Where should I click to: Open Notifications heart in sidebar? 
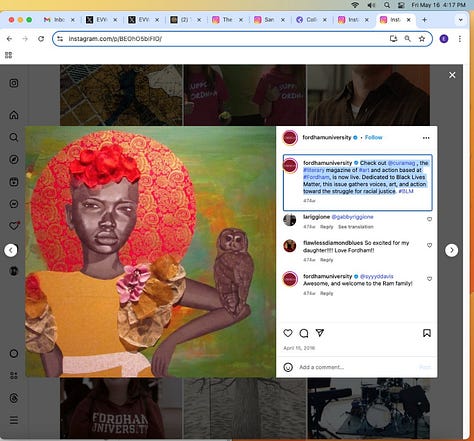[14, 226]
